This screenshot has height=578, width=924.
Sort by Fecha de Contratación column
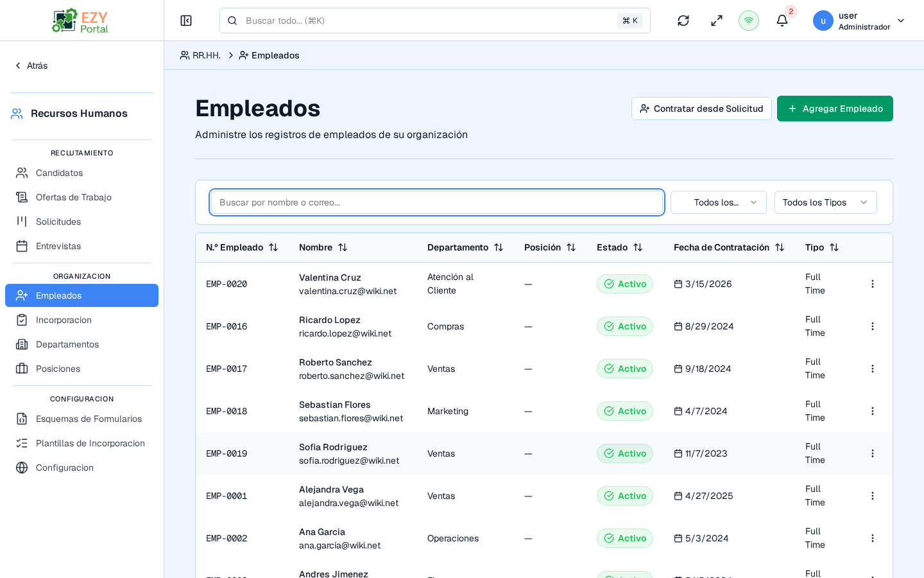(x=729, y=247)
